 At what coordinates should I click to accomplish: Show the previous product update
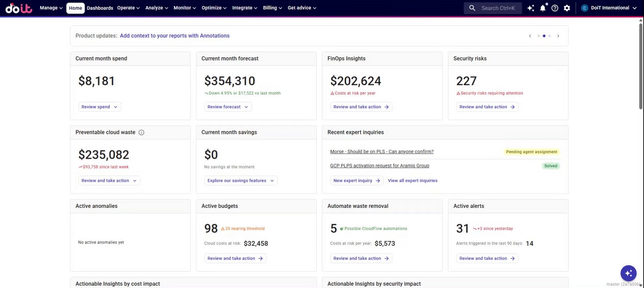click(x=530, y=36)
